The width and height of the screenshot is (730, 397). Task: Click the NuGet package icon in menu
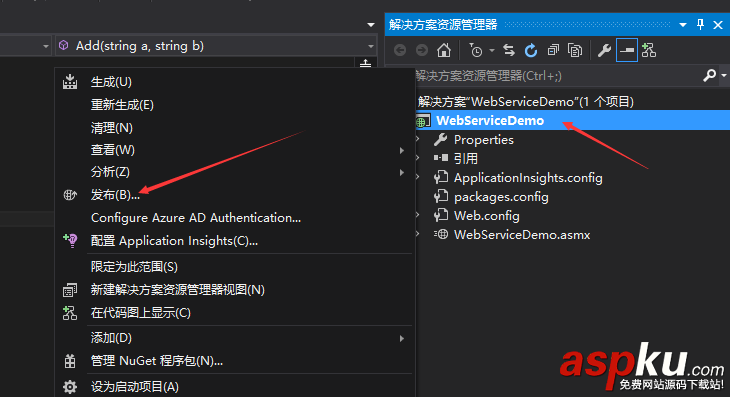pyautogui.click(x=70, y=361)
